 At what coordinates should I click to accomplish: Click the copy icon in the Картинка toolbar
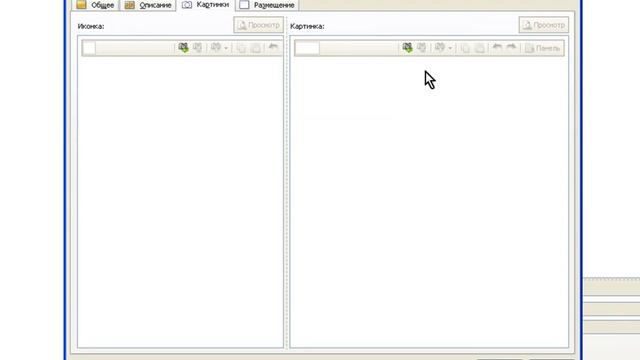click(x=465, y=48)
